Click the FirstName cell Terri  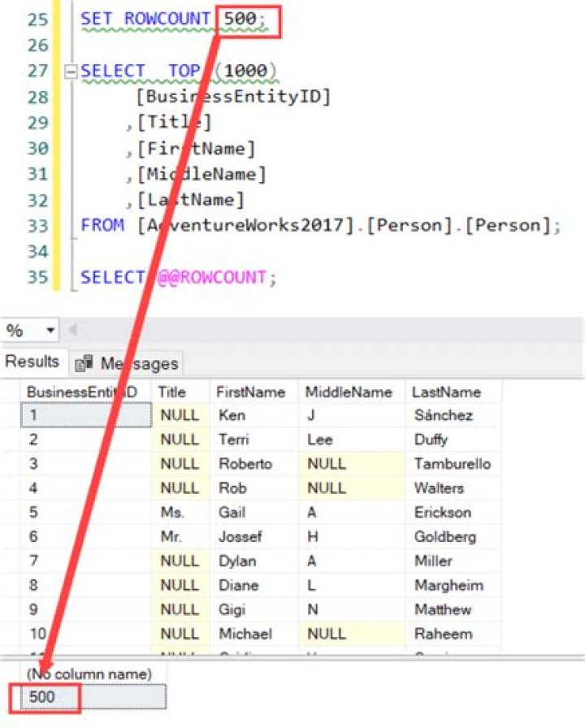tap(254, 440)
